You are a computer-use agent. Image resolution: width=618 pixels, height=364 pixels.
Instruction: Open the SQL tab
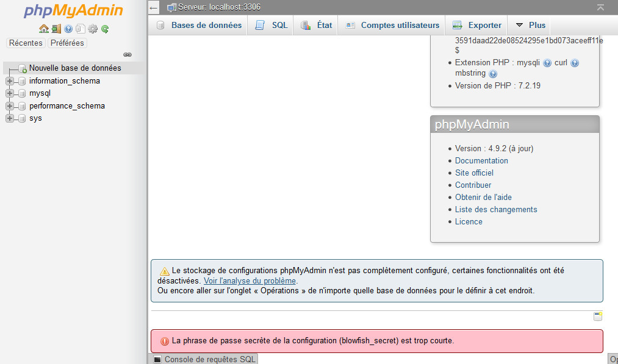271,25
